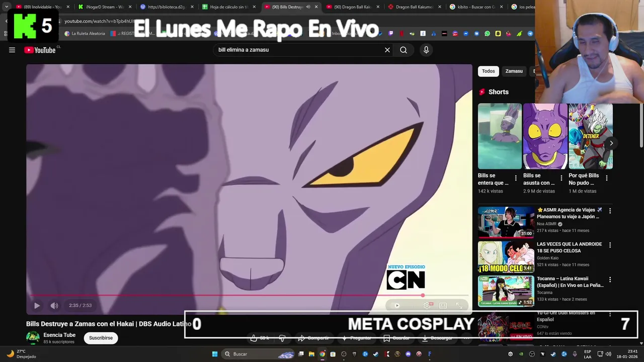Subscribe to Esencia Tube with Suscribirse

[x=101, y=338]
